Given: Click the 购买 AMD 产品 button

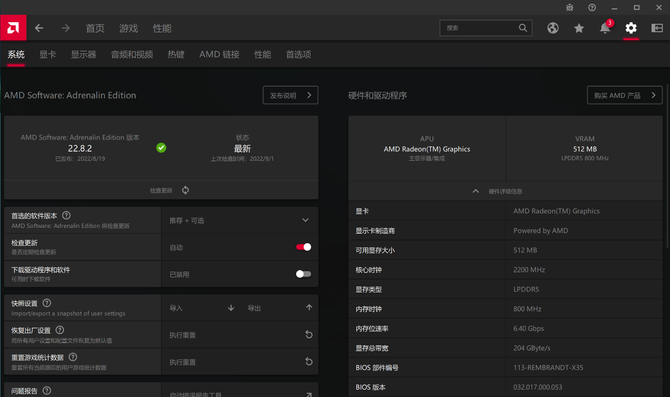Looking at the screenshot, I should pyautogui.click(x=625, y=95).
